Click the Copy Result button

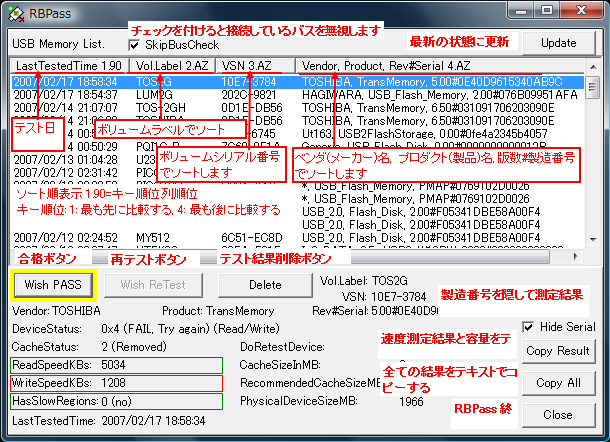pos(557,351)
